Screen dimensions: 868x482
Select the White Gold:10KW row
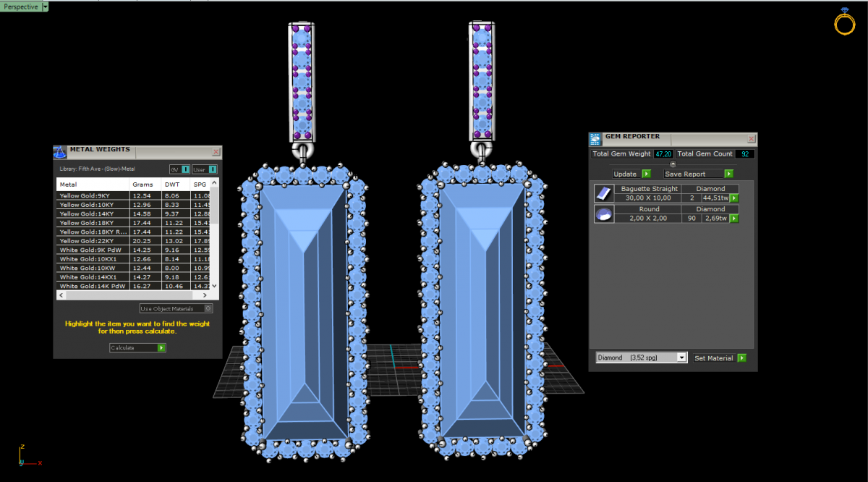134,268
